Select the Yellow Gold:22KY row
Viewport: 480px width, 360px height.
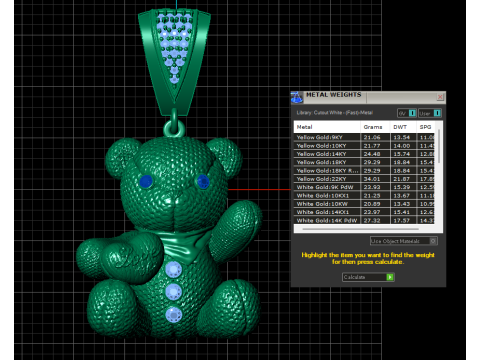tap(364, 179)
